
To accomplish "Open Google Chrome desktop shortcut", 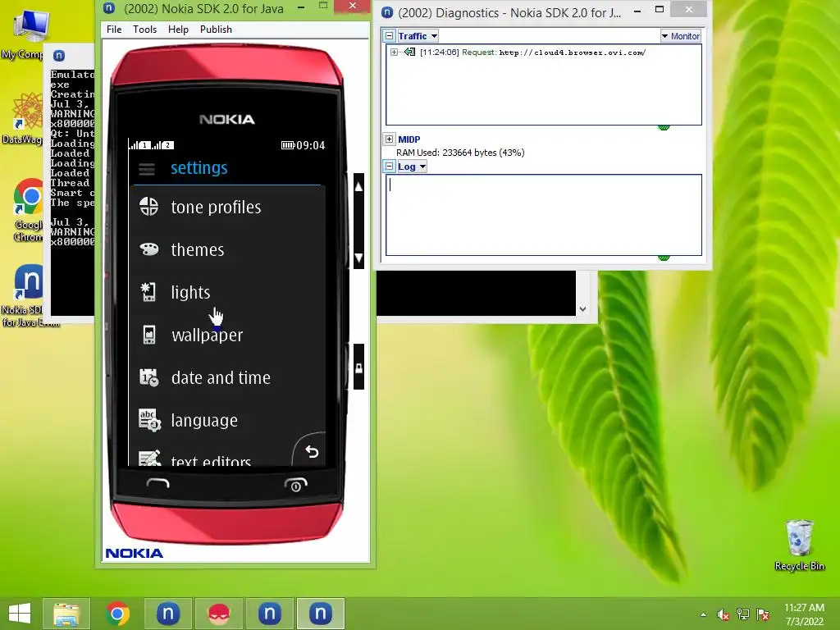I will [28, 211].
